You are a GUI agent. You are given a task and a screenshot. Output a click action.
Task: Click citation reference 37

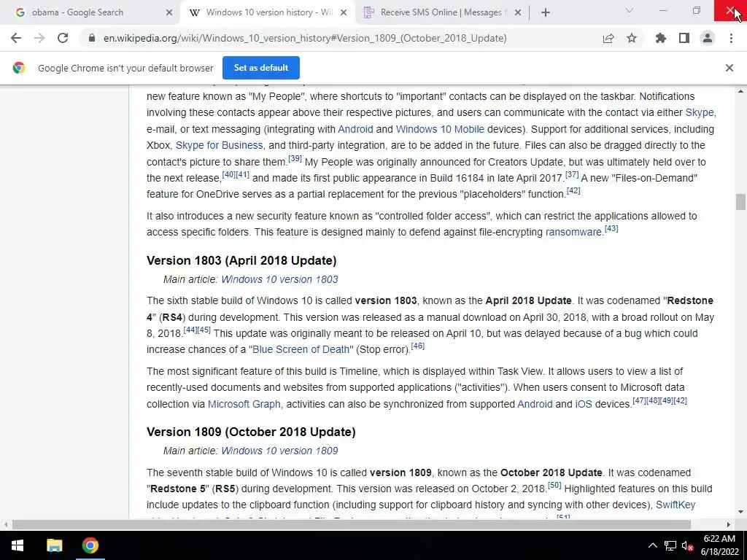coord(572,174)
